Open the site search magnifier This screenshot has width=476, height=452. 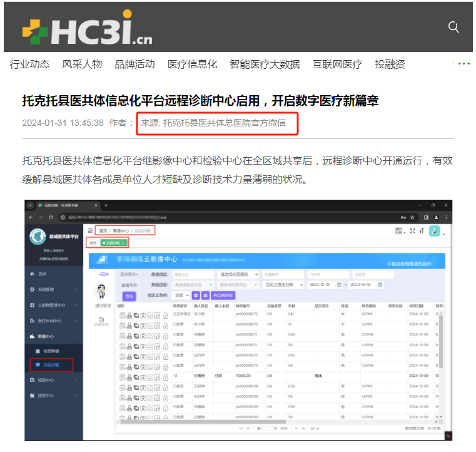click(453, 27)
